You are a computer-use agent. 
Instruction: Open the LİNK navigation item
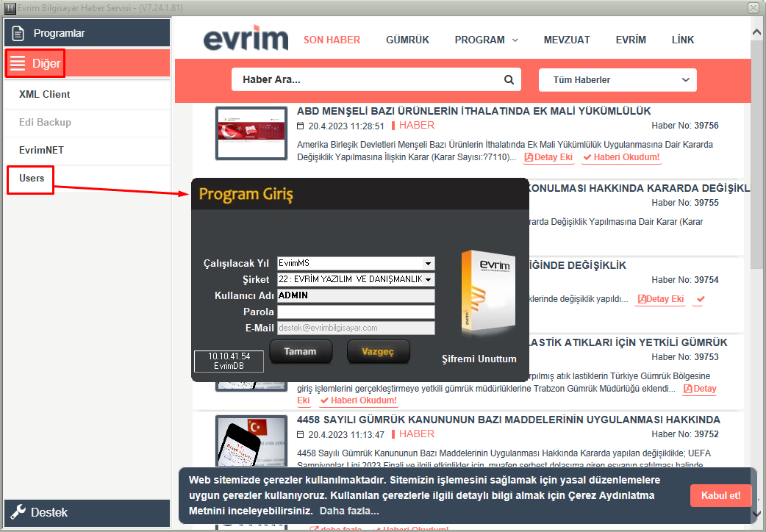tap(682, 40)
